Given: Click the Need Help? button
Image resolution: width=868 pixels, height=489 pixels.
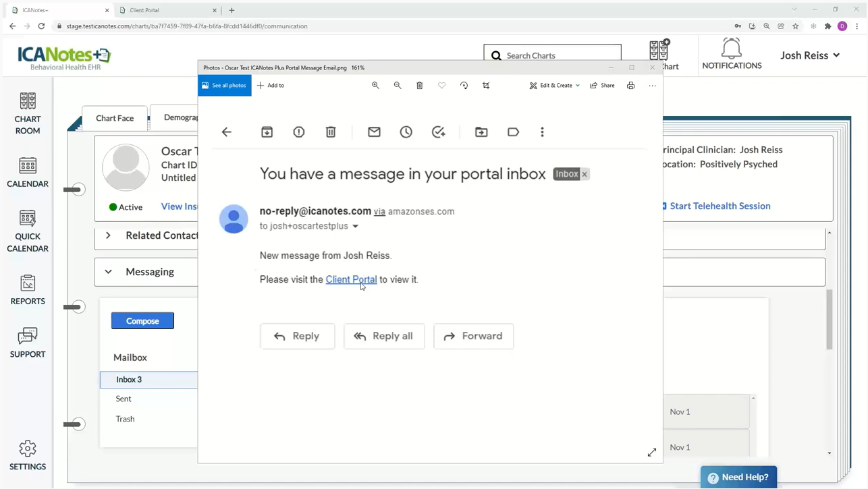Looking at the screenshot, I should (x=738, y=478).
